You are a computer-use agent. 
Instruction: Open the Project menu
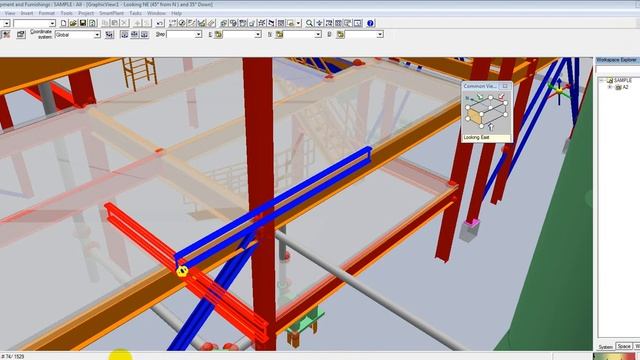click(x=86, y=13)
